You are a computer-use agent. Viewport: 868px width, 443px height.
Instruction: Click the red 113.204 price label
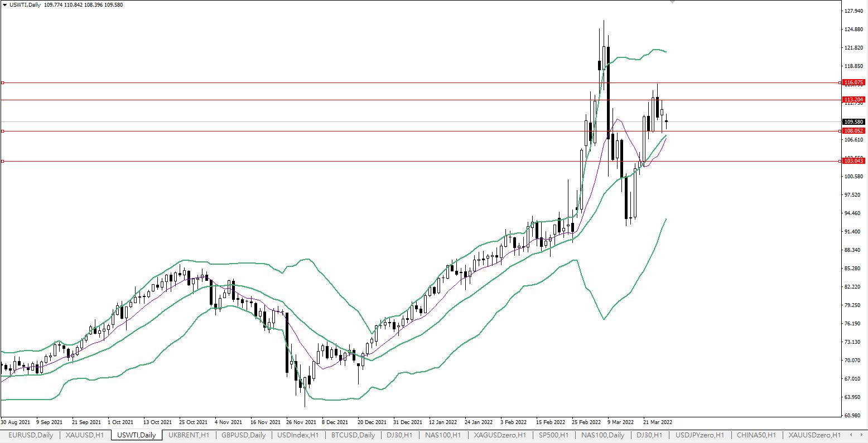click(x=854, y=99)
